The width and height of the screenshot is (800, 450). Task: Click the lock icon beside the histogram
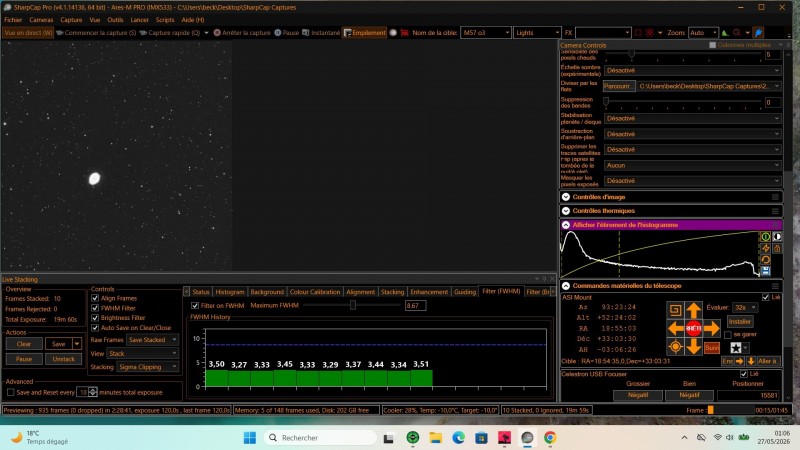click(777, 248)
